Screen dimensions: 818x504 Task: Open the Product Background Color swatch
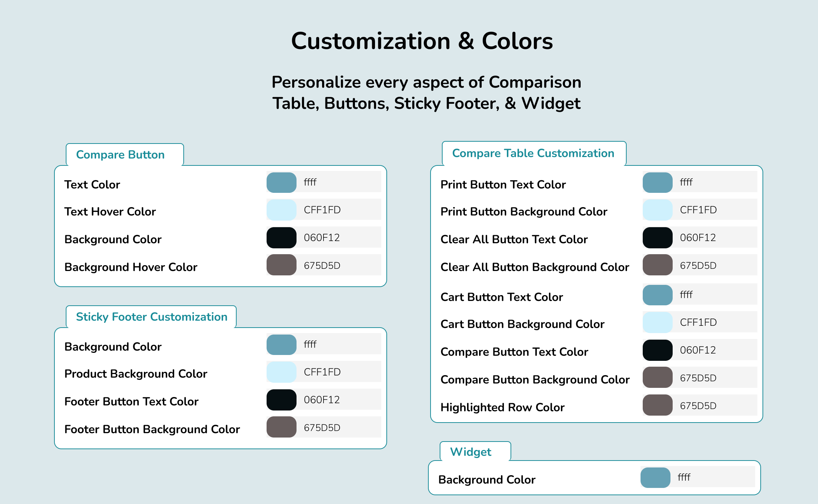click(281, 372)
